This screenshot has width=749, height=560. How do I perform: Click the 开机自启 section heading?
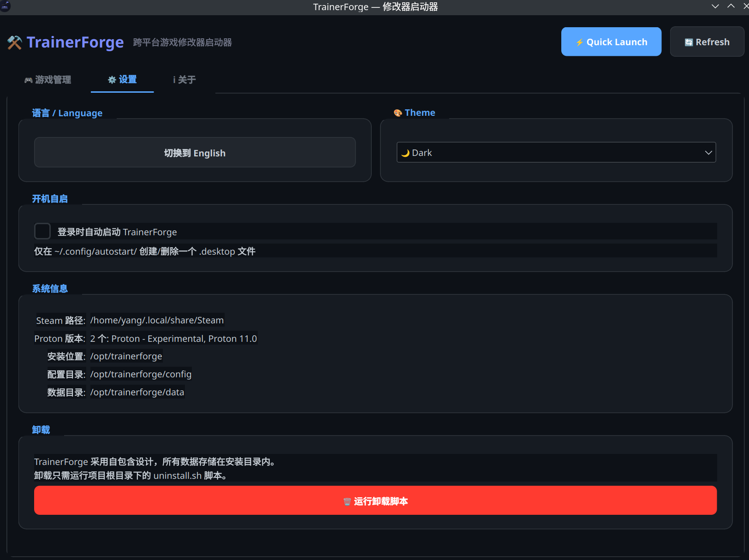coord(50,199)
